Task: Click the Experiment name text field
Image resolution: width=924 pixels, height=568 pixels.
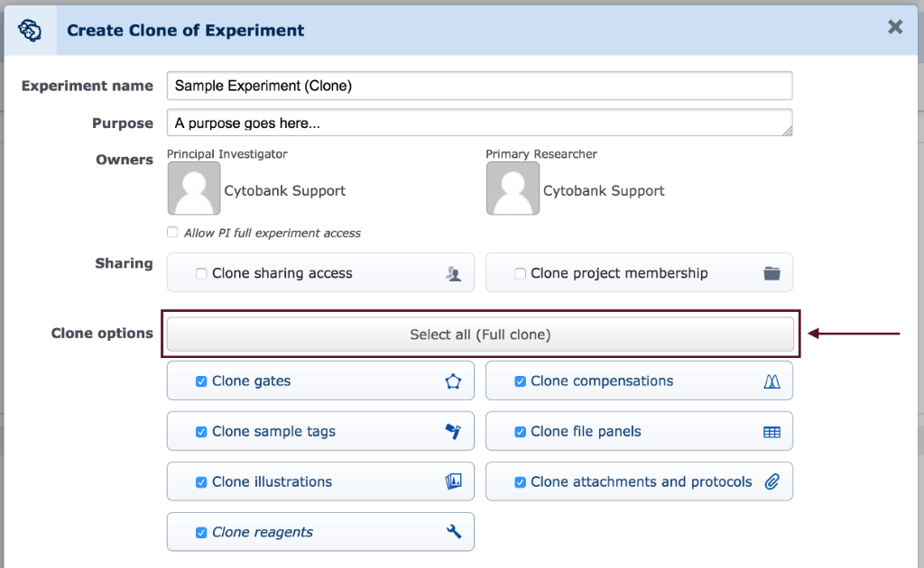Action: (480, 86)
